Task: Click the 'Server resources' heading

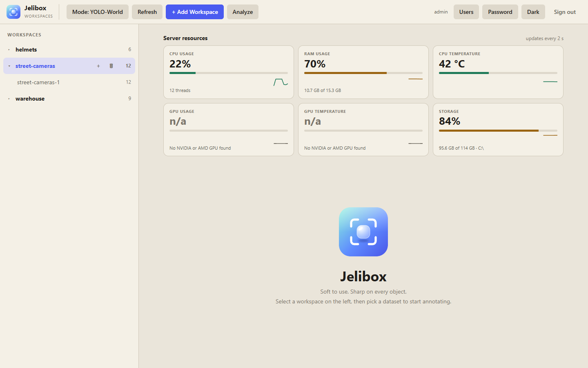Action: (x=185, y=38)
